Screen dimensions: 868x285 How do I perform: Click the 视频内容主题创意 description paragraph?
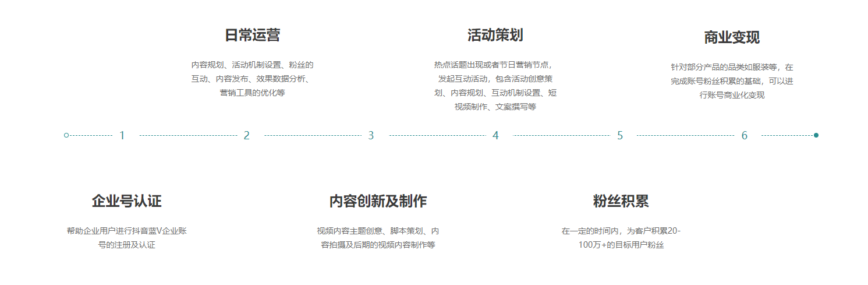(378, 238)
